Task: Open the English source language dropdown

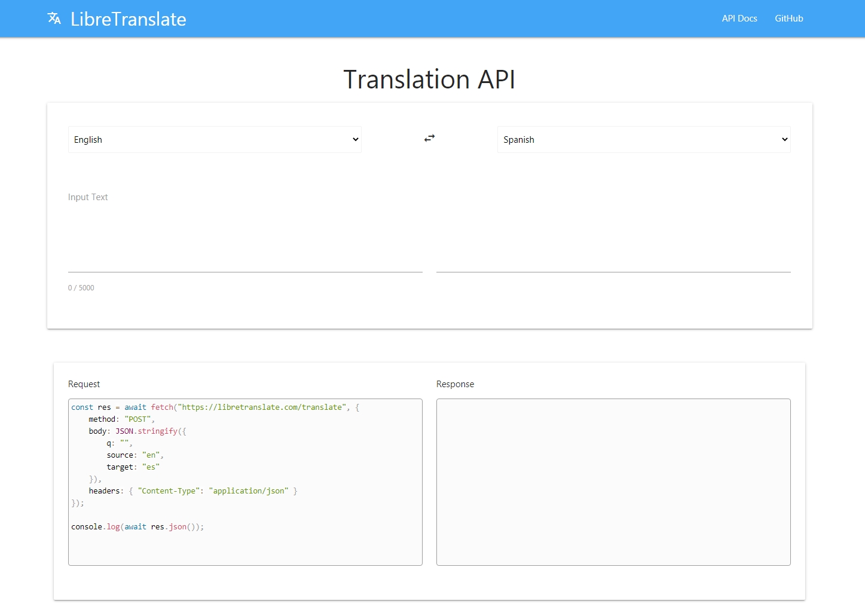Action: pos(215,139)
